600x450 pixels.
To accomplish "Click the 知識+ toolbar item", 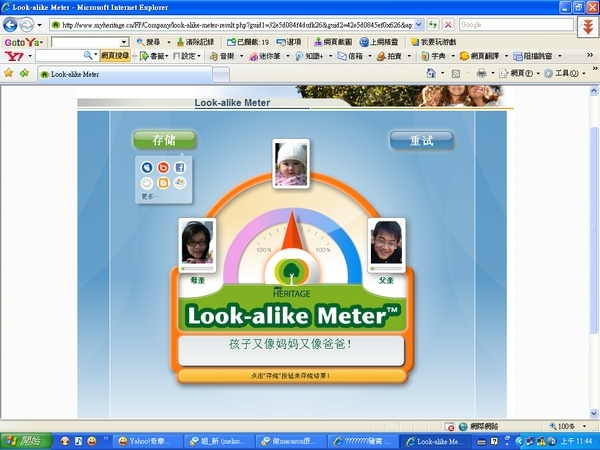I will (x=310, y=56).
